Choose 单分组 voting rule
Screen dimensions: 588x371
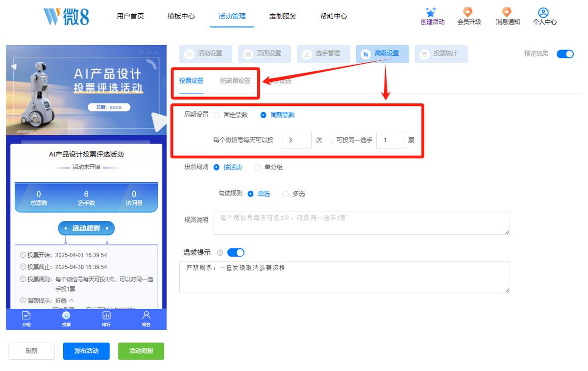pos(258,167)
